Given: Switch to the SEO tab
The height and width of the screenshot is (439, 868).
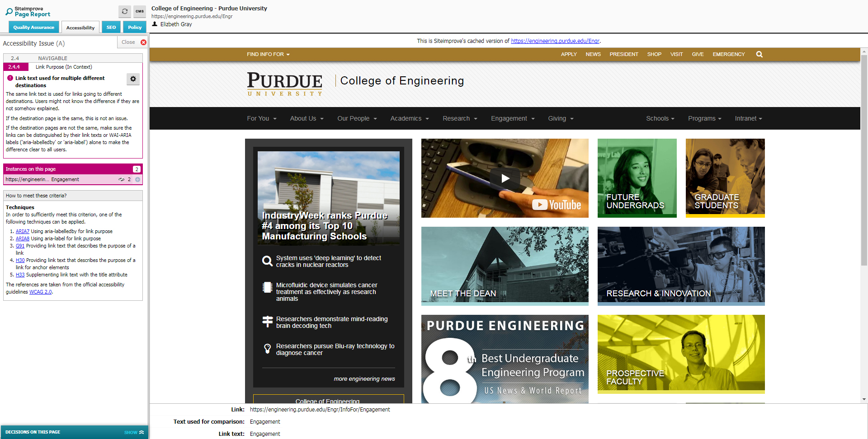Looking at the screenshot, I should tap(111, 28).
